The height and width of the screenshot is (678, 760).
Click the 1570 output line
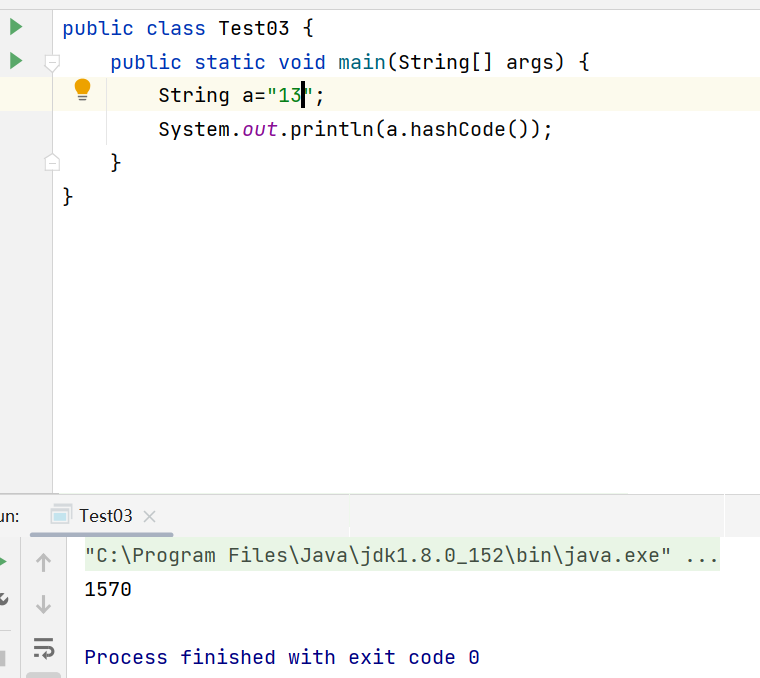[108, 590]
